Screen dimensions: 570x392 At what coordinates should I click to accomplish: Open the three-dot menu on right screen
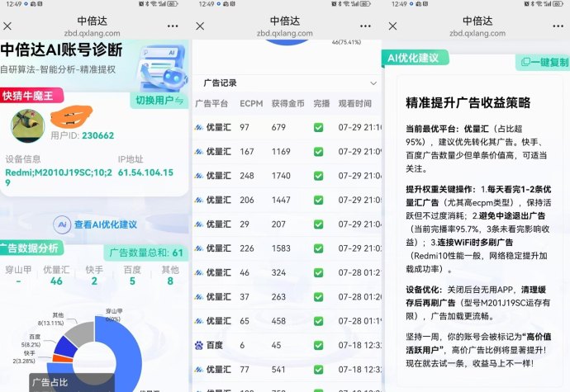click(x=558, y=26)
